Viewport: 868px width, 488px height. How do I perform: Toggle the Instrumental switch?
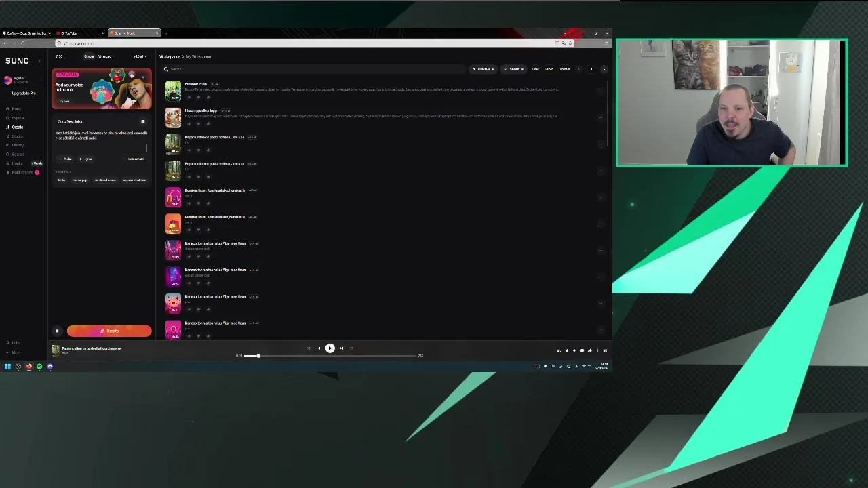pyautogui.click(x=136, y=159)
